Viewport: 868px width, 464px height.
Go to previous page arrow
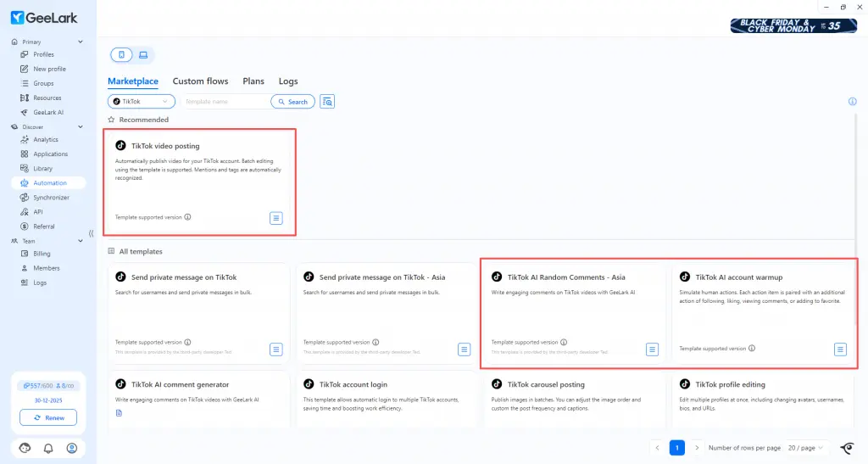tap(657, 447)
